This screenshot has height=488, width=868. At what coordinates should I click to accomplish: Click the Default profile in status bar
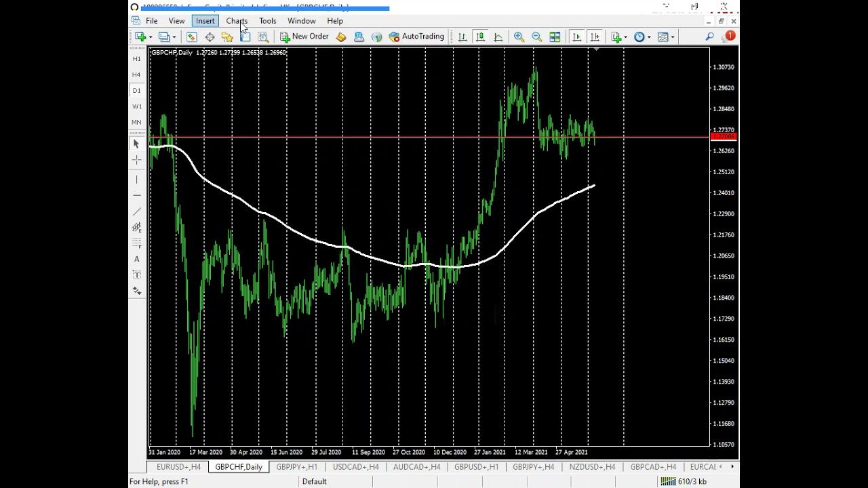click(314, 481)
